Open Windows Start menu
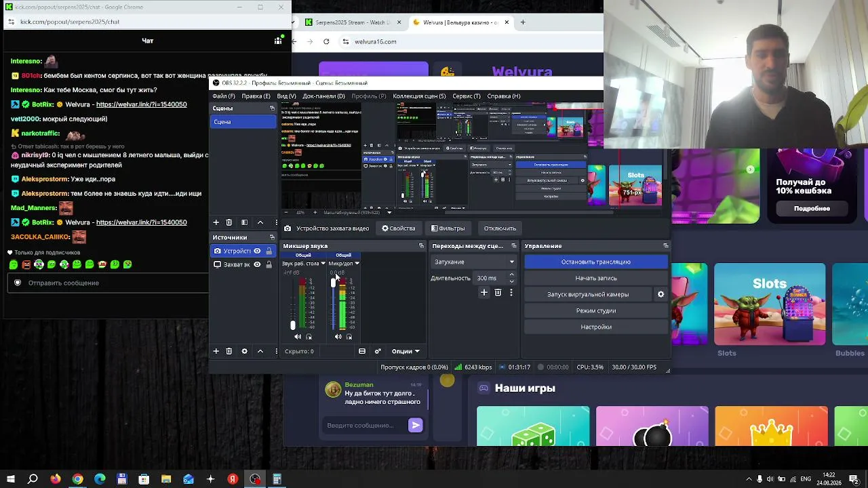The image size is (868, 488). 11,479
